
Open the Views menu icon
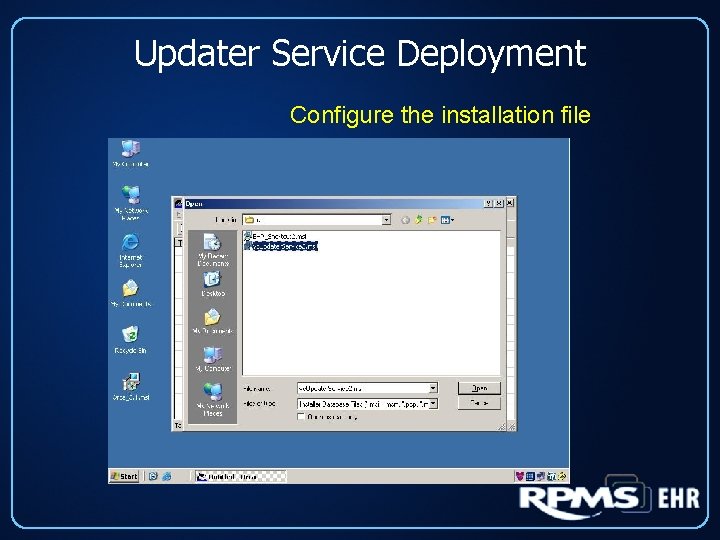tap(447, 220)
